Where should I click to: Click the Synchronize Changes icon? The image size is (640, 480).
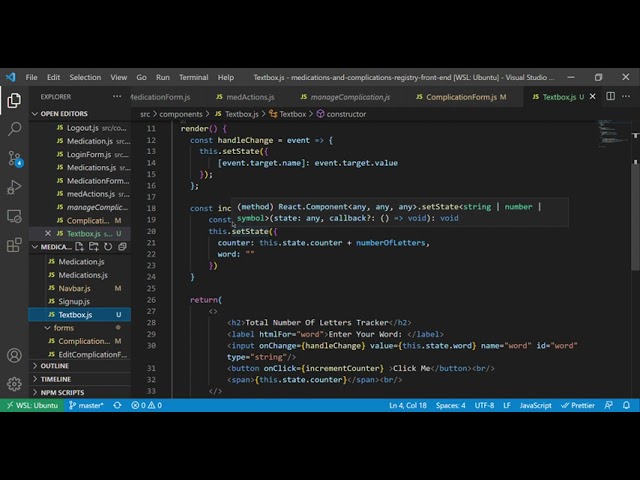(118, 405)
